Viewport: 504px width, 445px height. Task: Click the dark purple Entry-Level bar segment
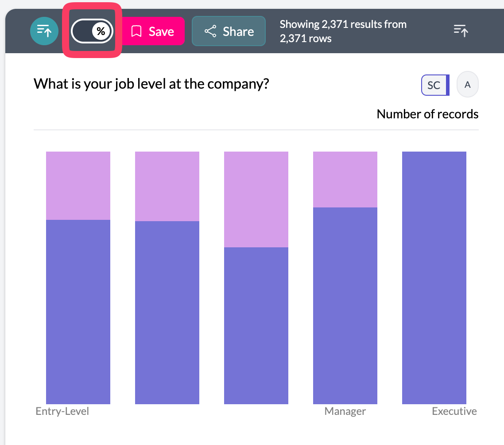click(x=78, y=312)
